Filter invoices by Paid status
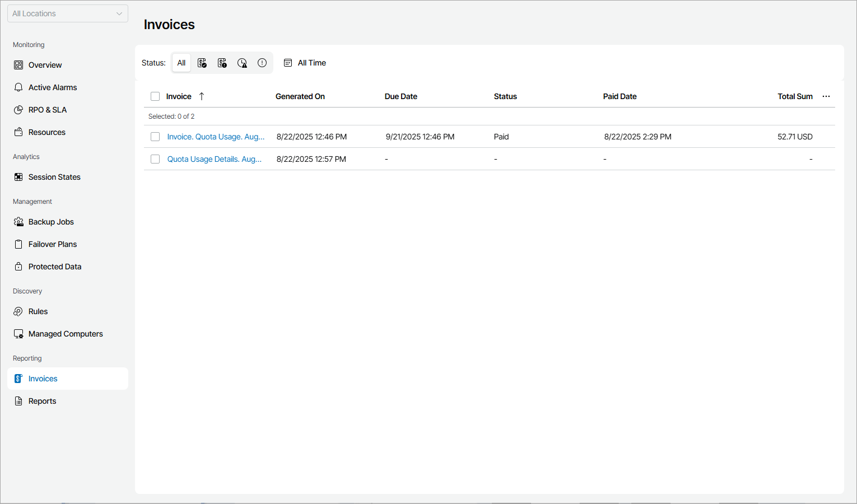Image resolution: width=857 pixels, height=504 pixels. click(202, 63)
